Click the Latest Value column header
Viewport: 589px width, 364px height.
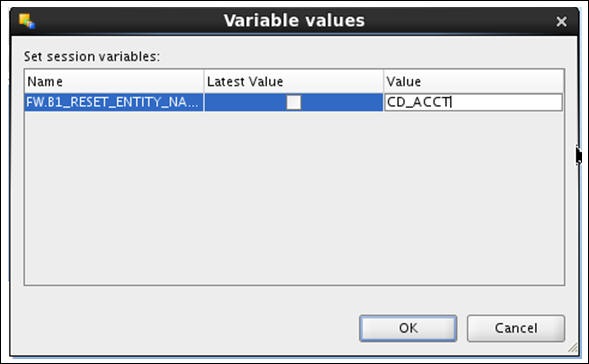[293, 81]
